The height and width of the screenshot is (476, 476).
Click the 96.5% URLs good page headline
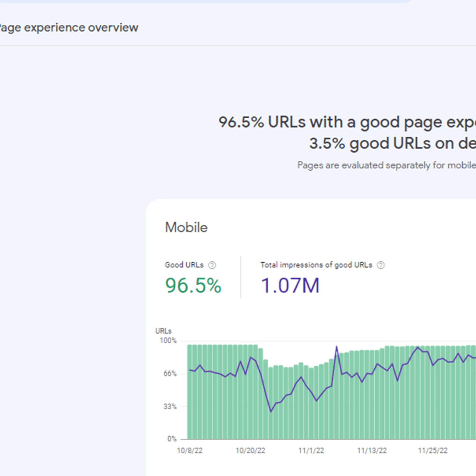click(347, 122)
